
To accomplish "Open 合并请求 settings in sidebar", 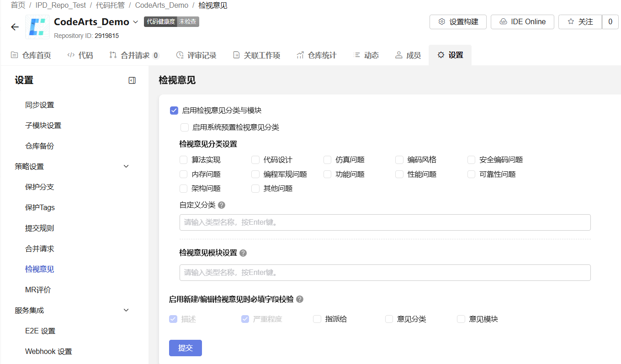I will point(40,249).
